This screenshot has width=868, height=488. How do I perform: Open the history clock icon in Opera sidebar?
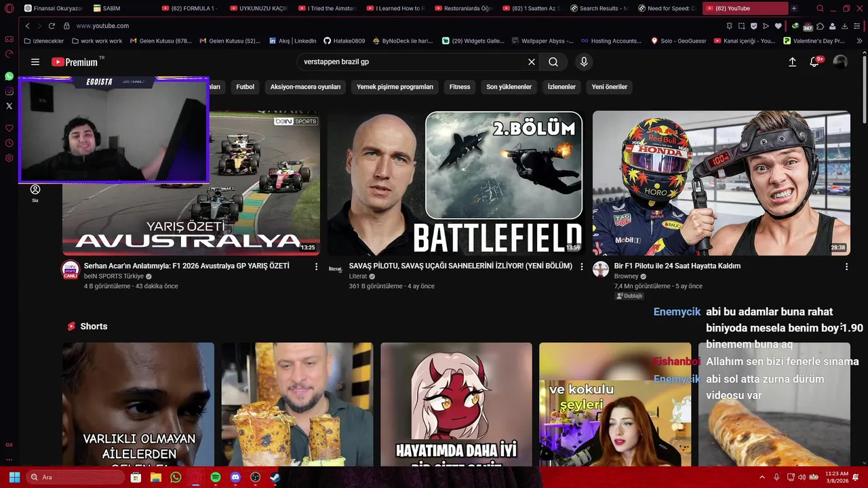[x=9, y=143]
